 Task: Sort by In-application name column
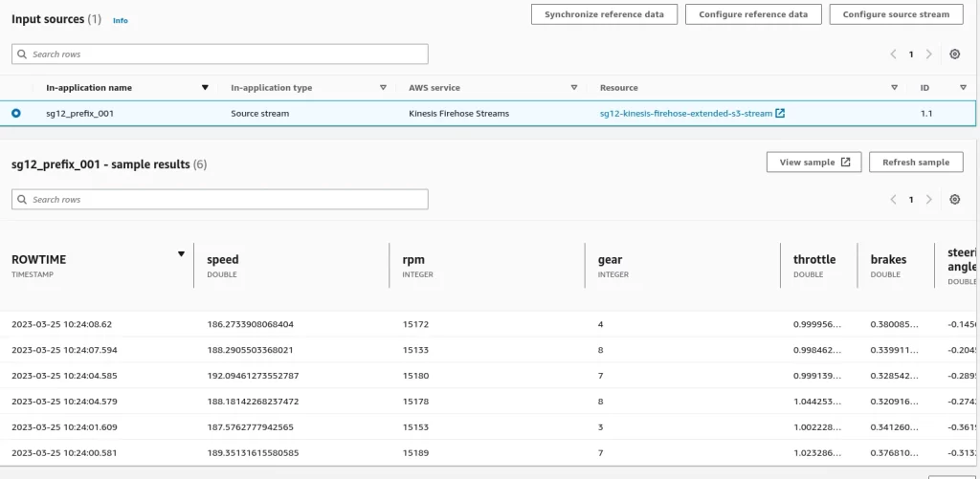click(x=205, y=87)
